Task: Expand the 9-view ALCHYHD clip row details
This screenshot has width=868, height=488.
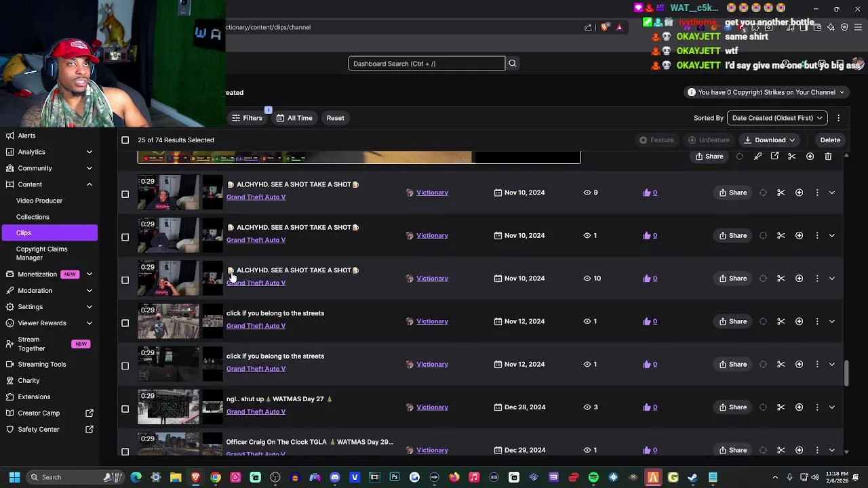Action: click(832, 192)
